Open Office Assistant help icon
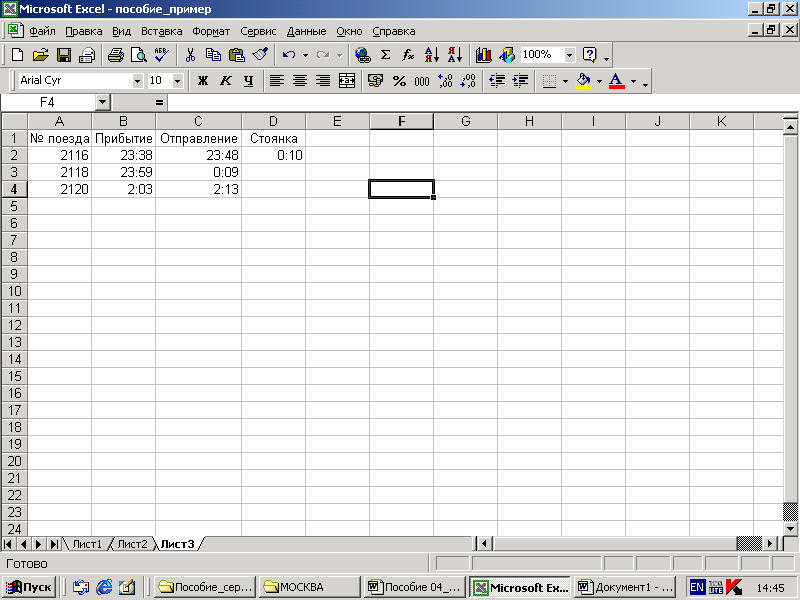The height and width of the screenshot is (600, 800). [589, 55]
